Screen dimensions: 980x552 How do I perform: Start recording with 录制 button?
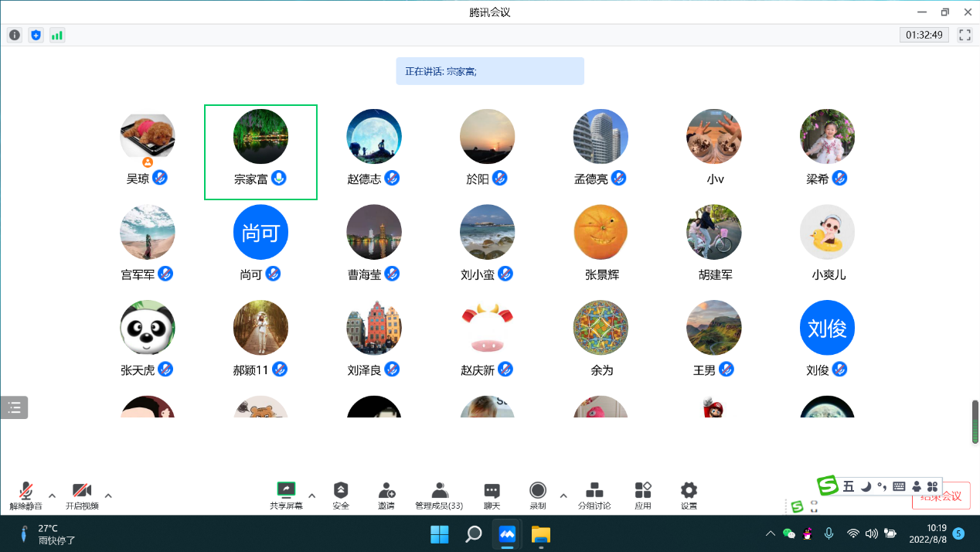(x=538, y=495)
